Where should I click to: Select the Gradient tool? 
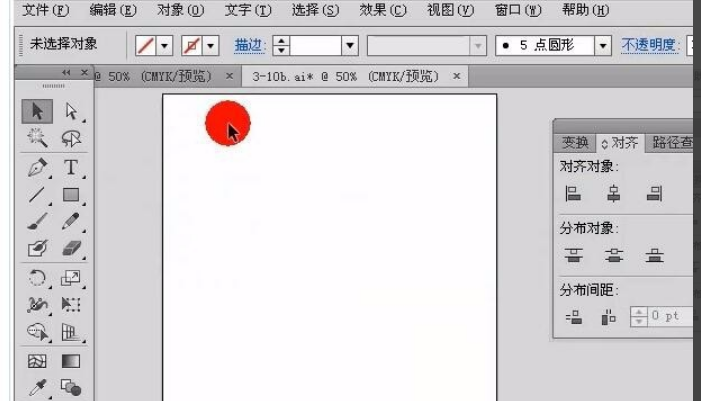71,361
